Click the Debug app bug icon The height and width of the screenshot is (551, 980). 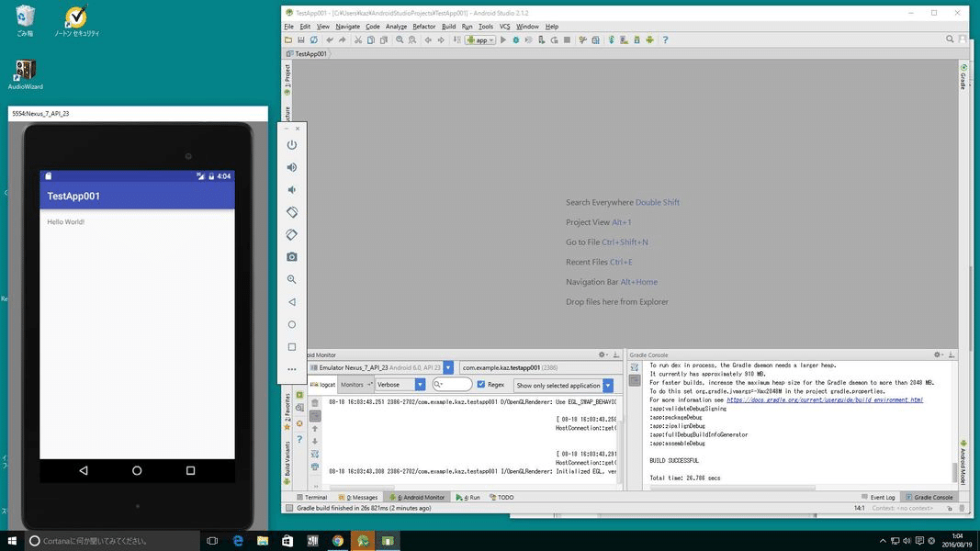coord(516,40)
